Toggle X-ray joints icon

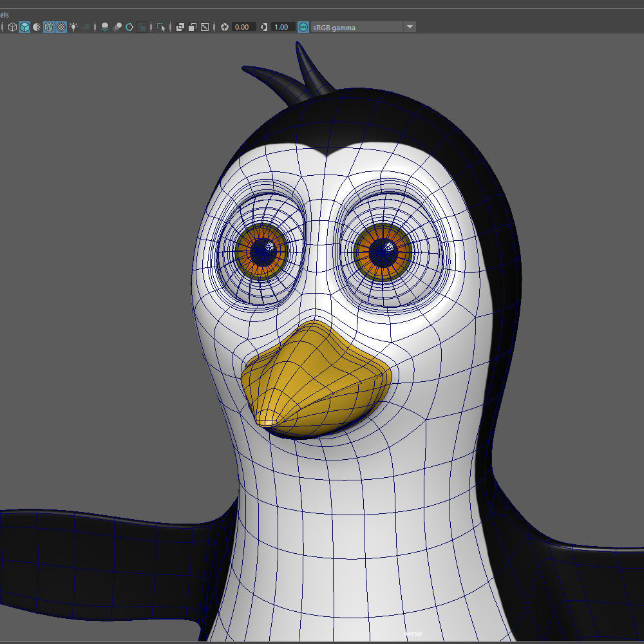point(205,27)
